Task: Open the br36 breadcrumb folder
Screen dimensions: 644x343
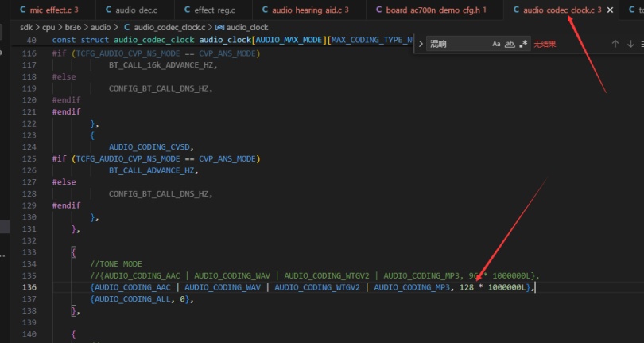Action: (72, 28)
